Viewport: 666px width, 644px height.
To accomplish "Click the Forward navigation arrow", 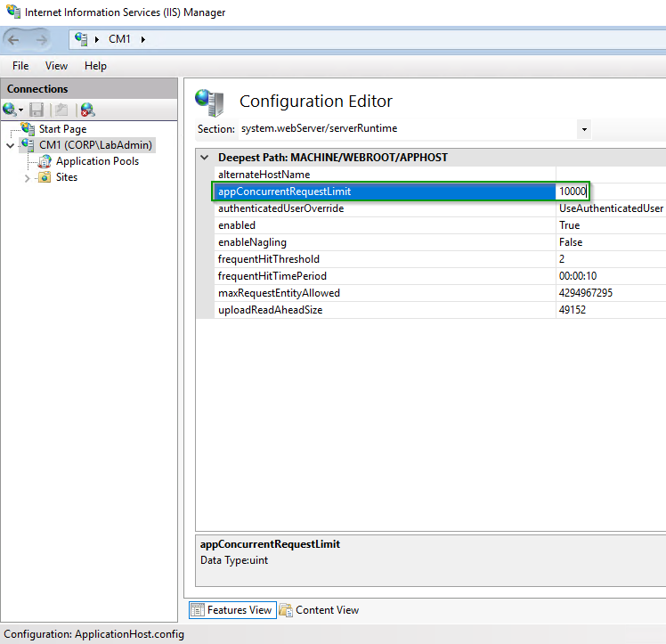I will (41, 40).
